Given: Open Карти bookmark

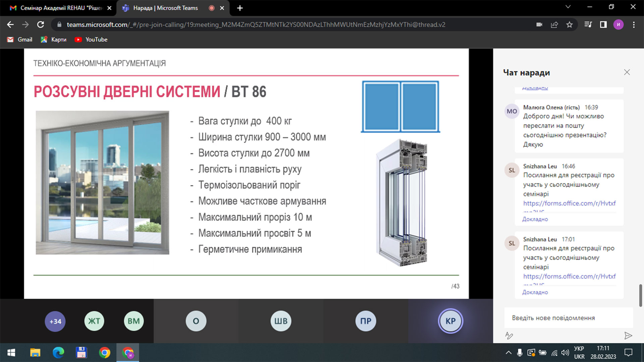Looking at the screenshot, I should 54,40.
